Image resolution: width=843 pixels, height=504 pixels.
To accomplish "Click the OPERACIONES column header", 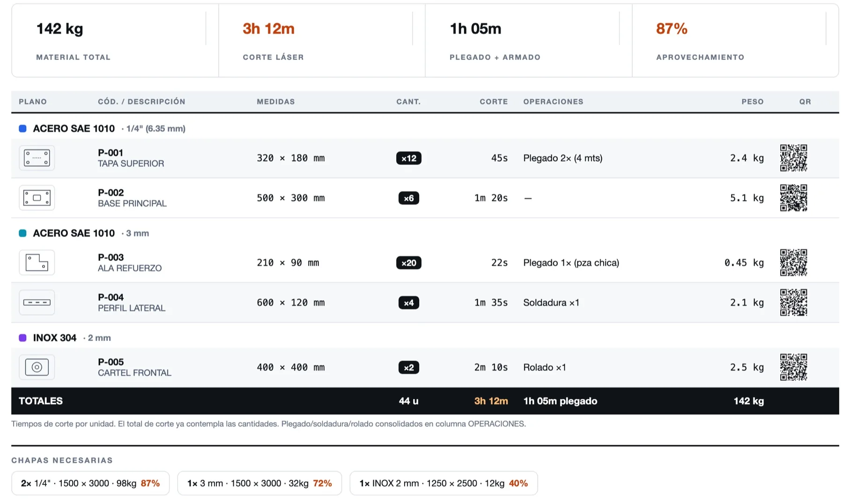I will click(x=553, y=102).
